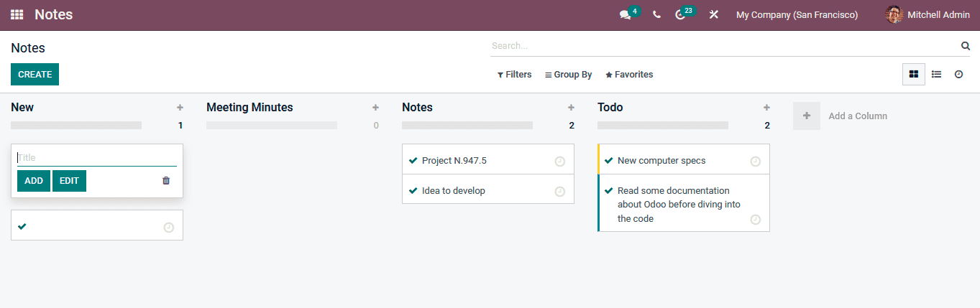Add a note in Meeting Minutes column
The width and height of the screenshot is (980, 308).
(375, 108)
